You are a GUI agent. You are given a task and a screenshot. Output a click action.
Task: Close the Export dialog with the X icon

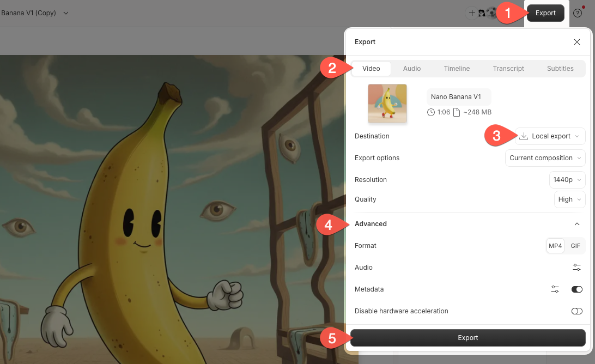576,42
